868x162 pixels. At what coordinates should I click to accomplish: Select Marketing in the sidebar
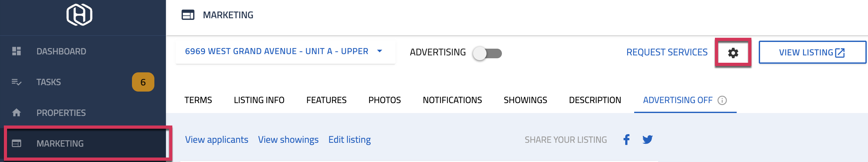86,143
